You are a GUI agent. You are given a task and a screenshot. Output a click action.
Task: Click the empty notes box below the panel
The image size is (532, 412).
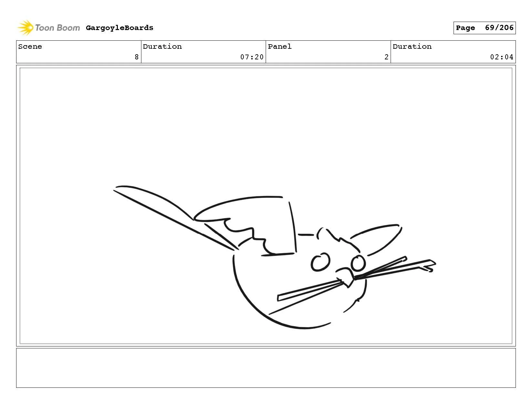[266, 368]
